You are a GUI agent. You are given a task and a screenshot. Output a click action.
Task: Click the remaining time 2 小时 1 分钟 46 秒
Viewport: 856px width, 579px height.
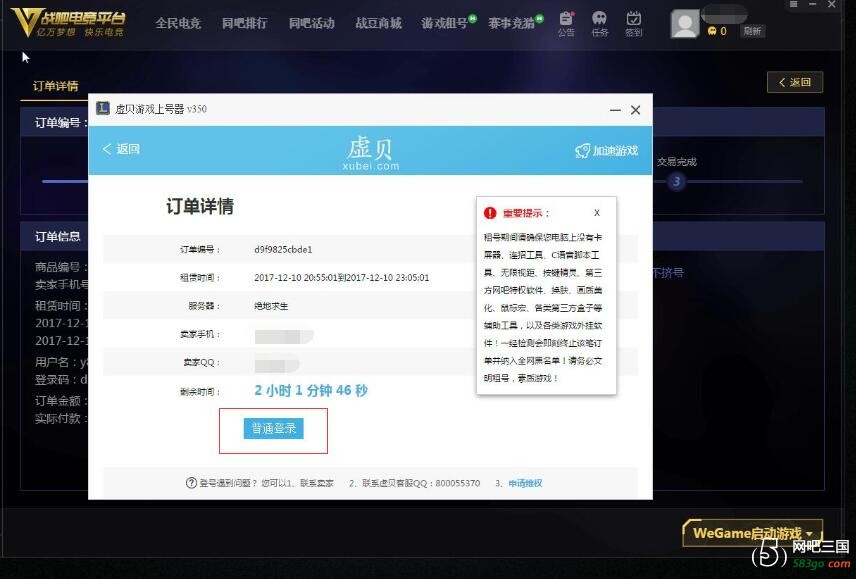point(311,391)
